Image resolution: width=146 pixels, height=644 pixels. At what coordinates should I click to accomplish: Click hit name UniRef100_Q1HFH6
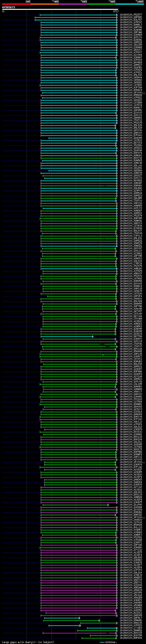131,151
